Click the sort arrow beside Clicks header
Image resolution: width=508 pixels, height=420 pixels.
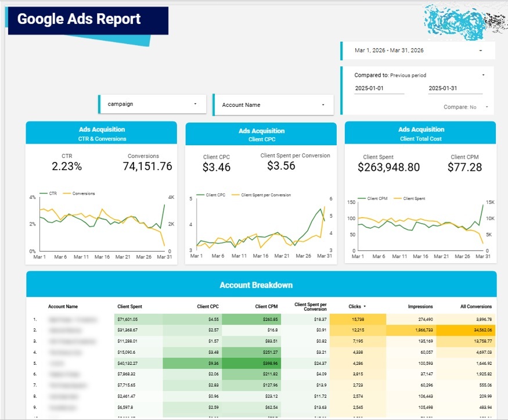[365, 307]
